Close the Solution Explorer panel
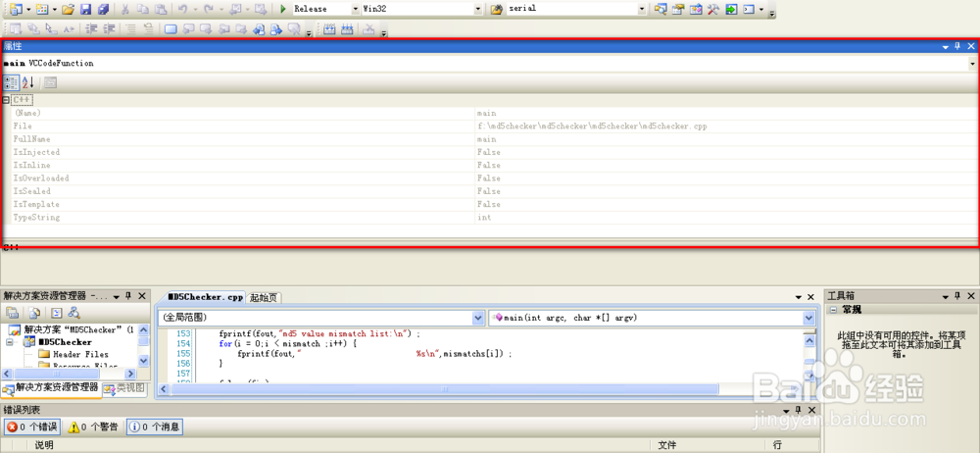Viewport: 980px width, 453px height. (x=142, y=295)
